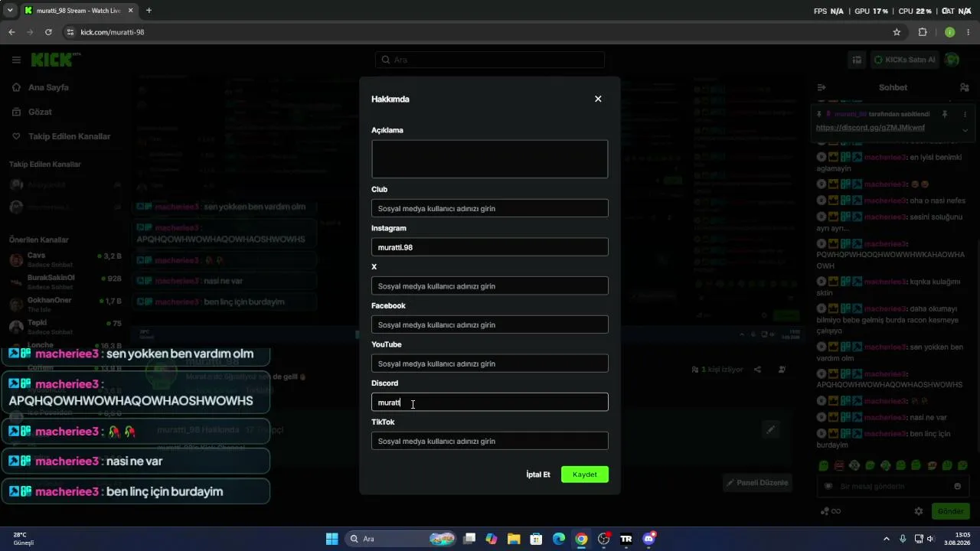Show hidden system tray icons

pos(887,539)
